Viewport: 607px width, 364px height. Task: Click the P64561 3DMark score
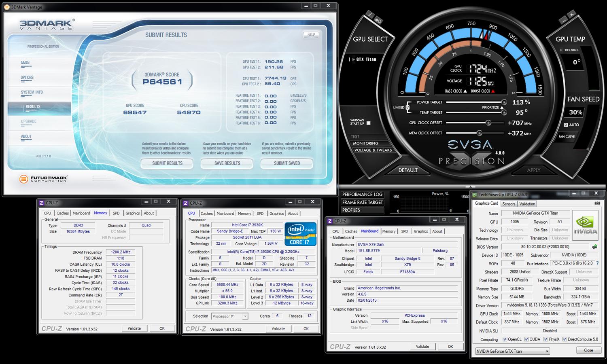(162, 82)
